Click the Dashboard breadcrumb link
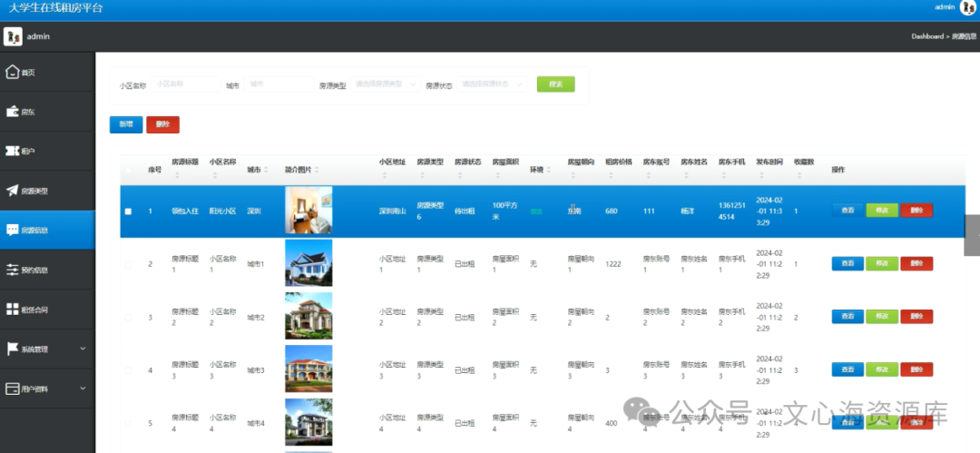Screen dimensions: 980x453 [927, 36]
